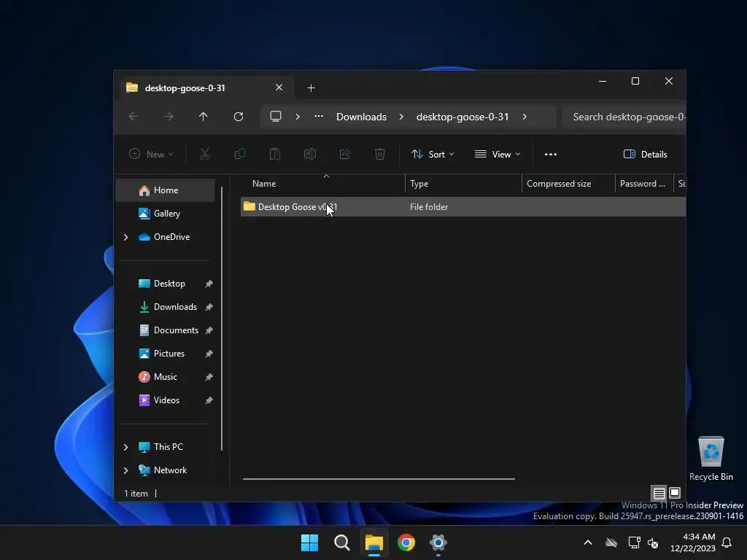Image resolution: width=747 pixels, height=560 pixels.
Task: Close the desktop-goose-0-31 tab
Action: (279, 87)
